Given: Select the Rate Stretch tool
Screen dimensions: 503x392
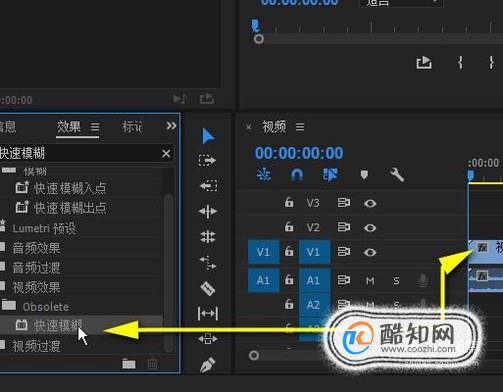Looking at the screenshot, I should click(208, 262).
